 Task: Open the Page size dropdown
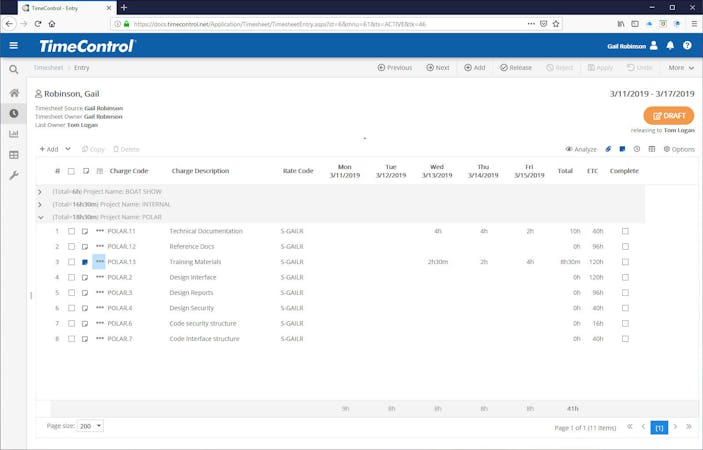[90, 426]
